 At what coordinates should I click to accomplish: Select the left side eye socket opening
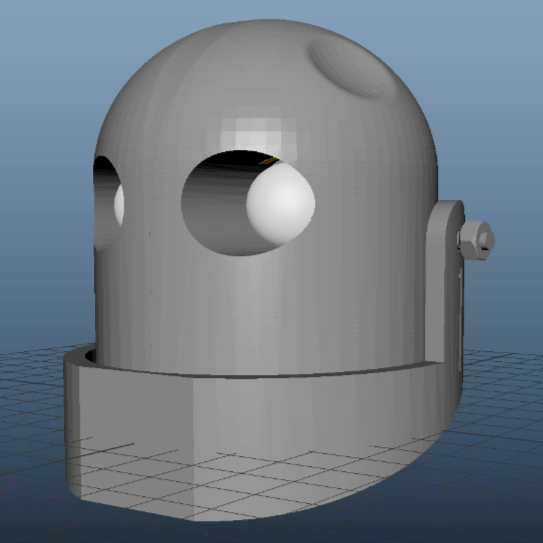pyautogui.click(x=107, y=203)
